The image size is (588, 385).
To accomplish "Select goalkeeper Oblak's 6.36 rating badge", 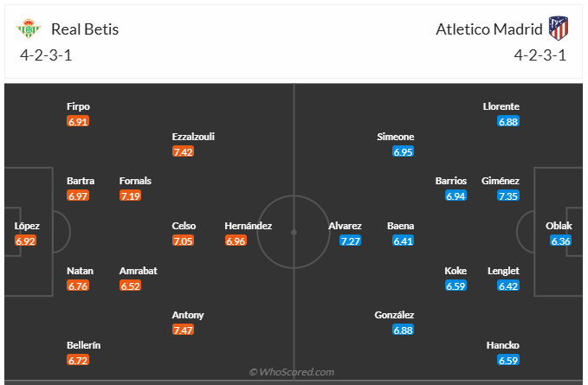I will coord(560,241).
